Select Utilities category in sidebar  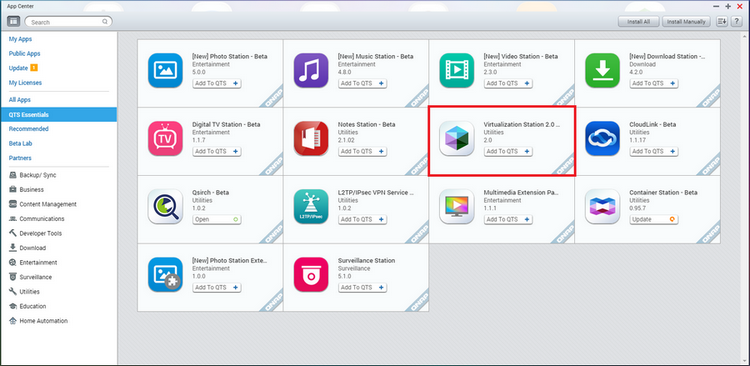point(29,291)
